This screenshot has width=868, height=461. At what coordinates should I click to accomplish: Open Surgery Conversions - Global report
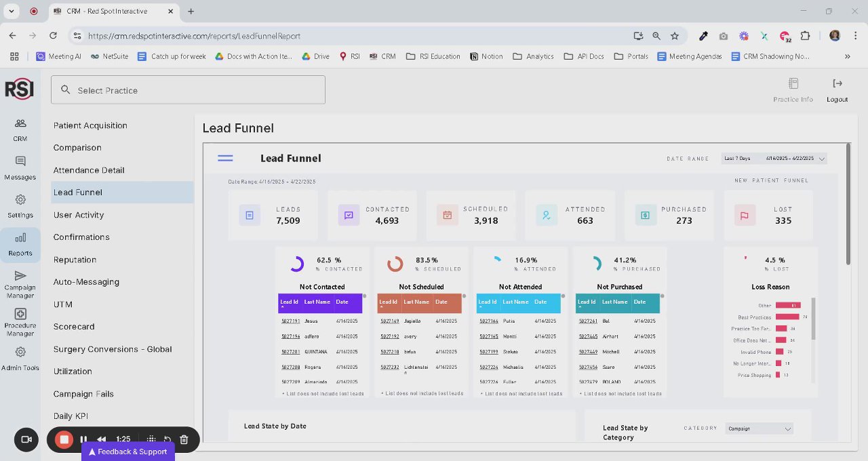click(x=113, y=349)
